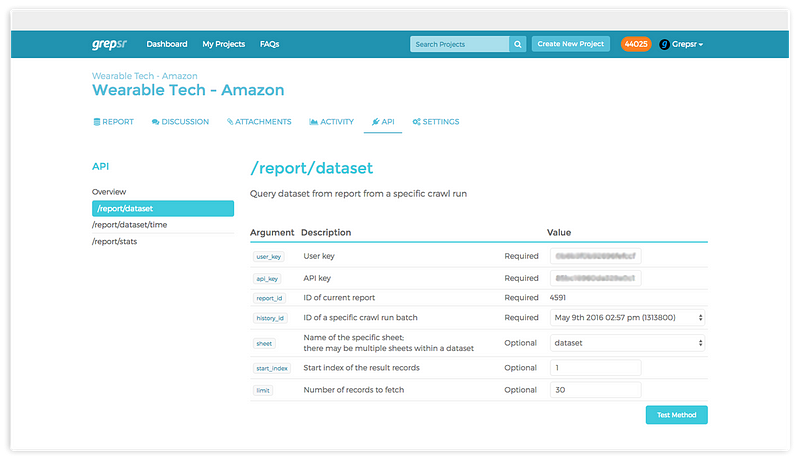Open the sheet dataset dropdown

(628, 343)
